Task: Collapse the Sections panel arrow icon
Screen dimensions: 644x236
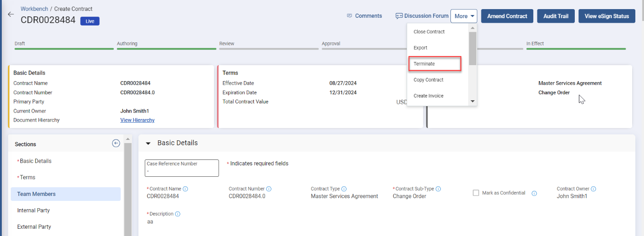Action: 116,144
